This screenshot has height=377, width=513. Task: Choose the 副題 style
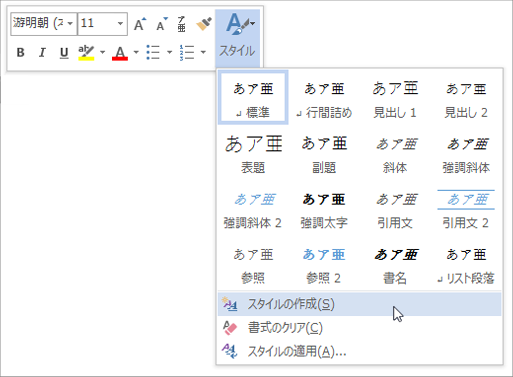tap(324, 153)
